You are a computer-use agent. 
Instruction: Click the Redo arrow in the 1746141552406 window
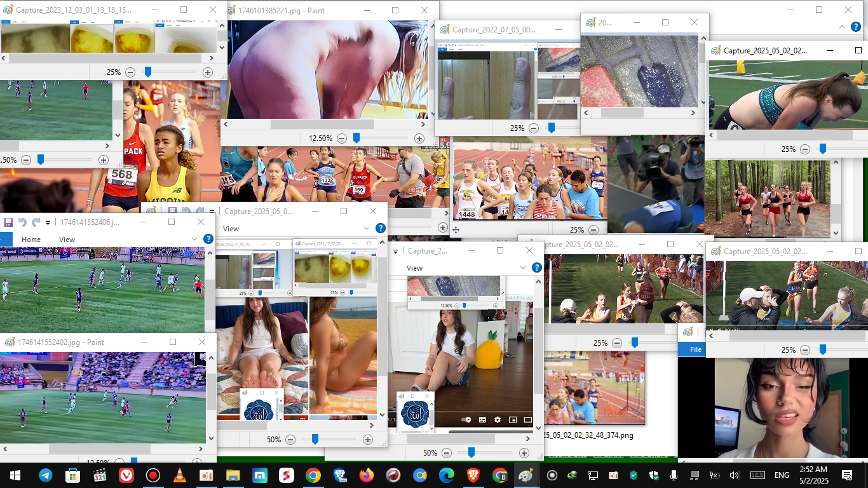[x=36, y=222]
